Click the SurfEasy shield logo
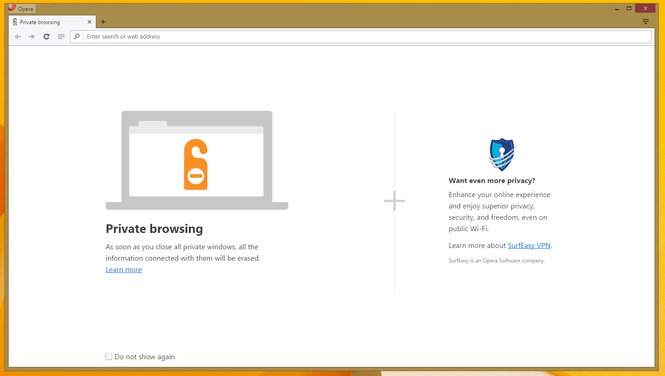Viewport: 665px width, 376px height. (x=502, y=154)
